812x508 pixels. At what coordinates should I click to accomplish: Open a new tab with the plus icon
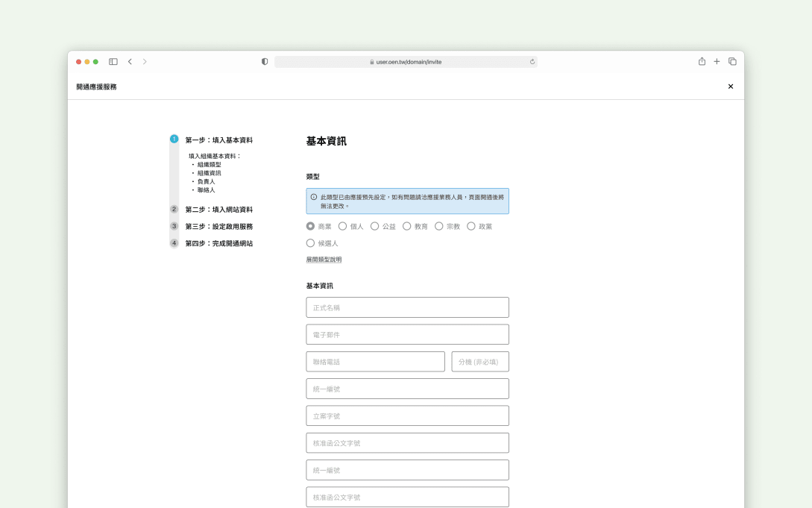(x=717, y=61)
